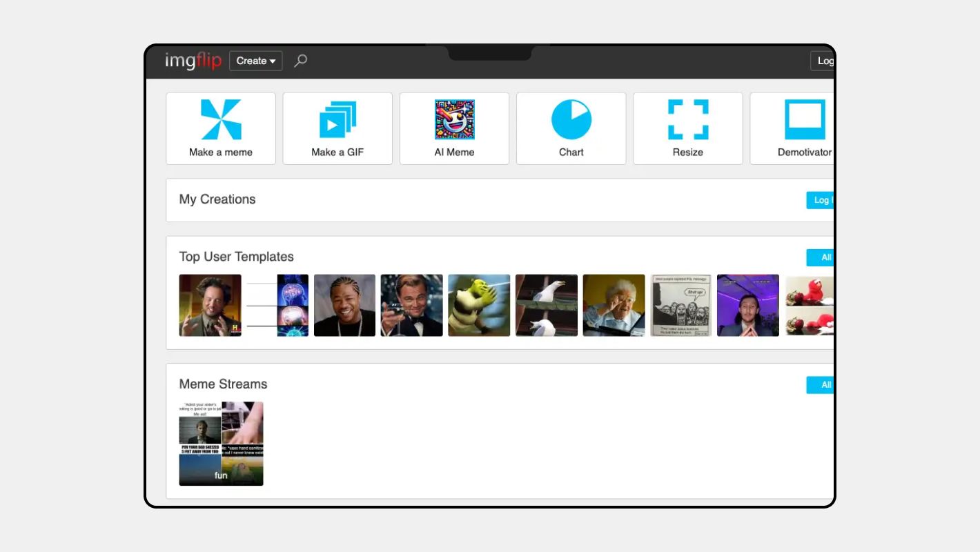Go to the imgflip home logo
This screenshot has width=980, height=552.
click(193, 61)
